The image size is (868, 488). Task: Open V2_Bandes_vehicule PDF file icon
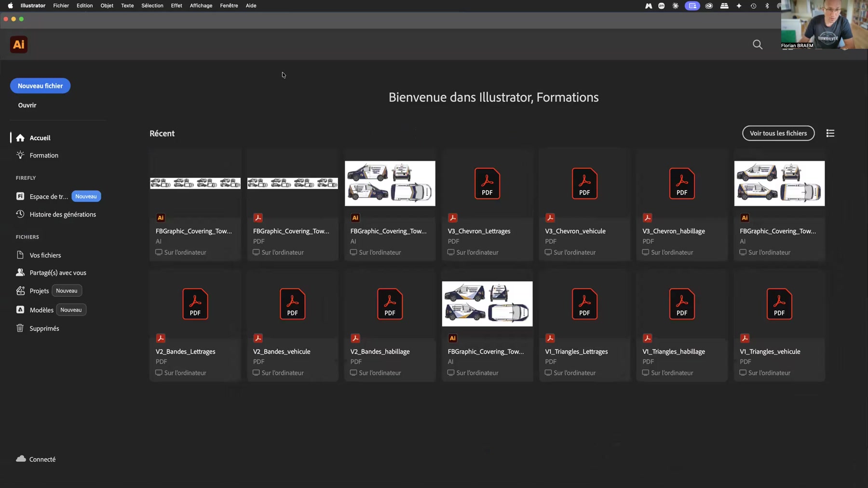point(292,304)
